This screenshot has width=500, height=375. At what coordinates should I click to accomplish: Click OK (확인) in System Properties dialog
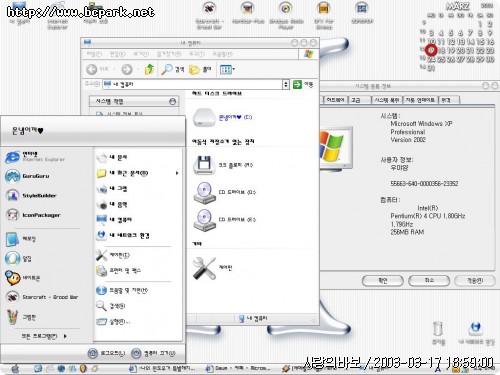point(383,281)
